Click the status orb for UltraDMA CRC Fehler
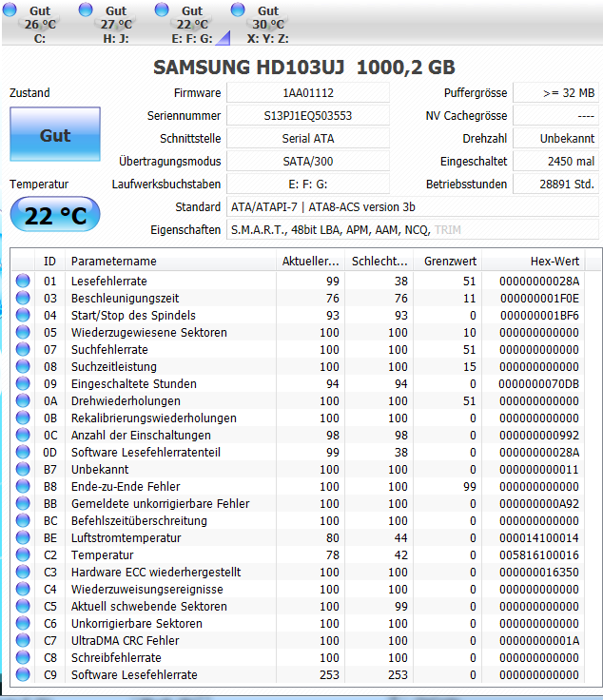 [x=23, y=640]
